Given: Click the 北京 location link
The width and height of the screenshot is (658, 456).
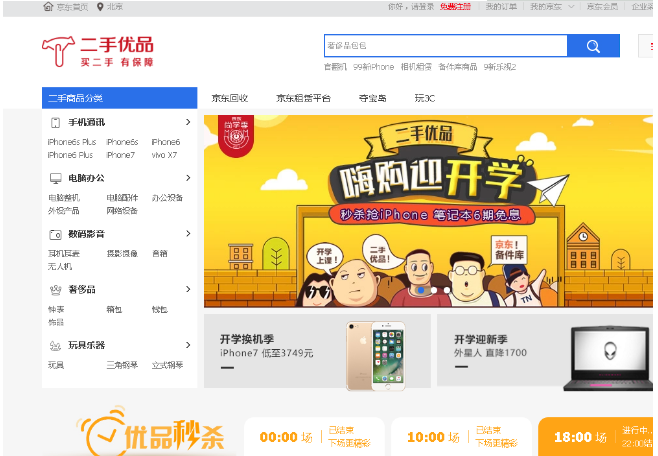Looking at the screenshot, I should (x=115, y=7).
